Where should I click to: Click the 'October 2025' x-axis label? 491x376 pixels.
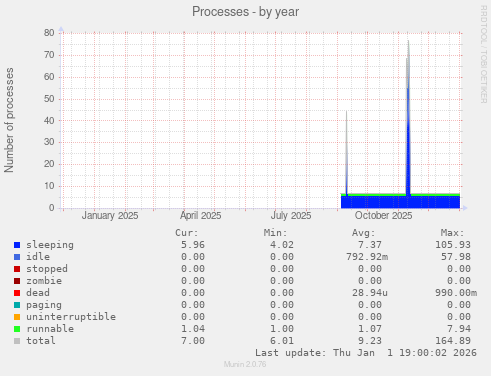[383, 216]
